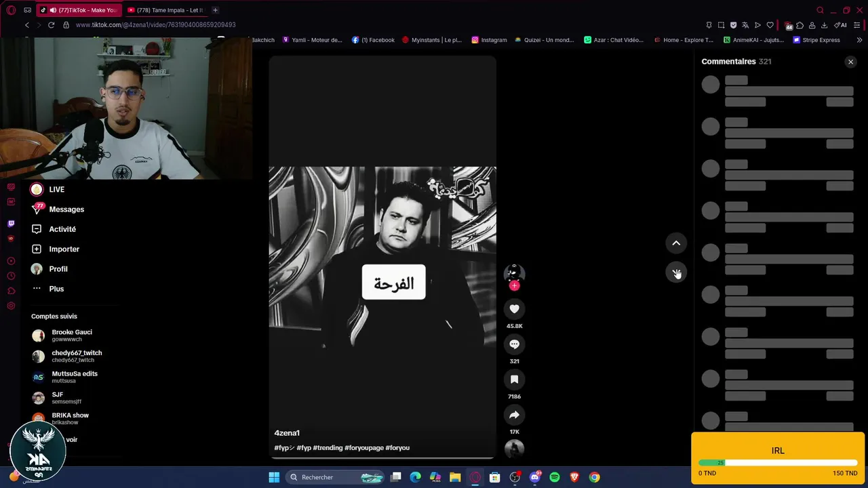The height and width of the screenshot is (488, 868).
Task: Go to the previous video with up chevron
Action: click(x=676, y=243)
